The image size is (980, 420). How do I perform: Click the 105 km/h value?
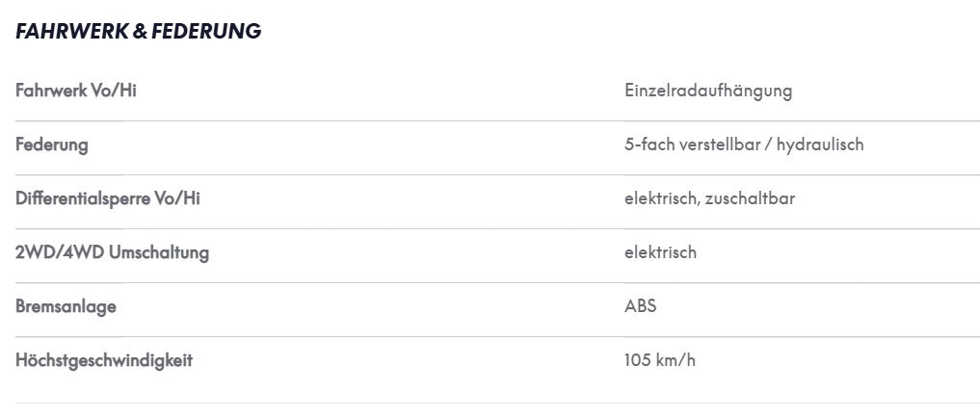click(x=659, y=360)
